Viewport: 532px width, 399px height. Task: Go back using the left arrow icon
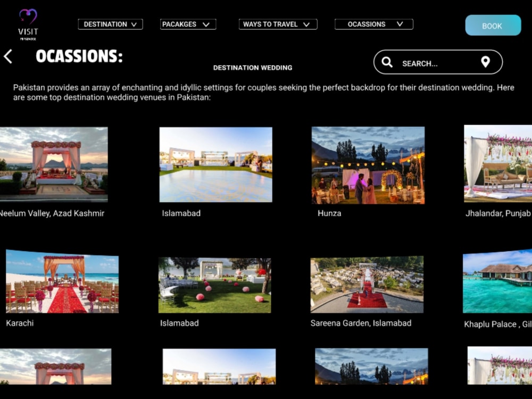pyautogui.click(x=8, y=56)
